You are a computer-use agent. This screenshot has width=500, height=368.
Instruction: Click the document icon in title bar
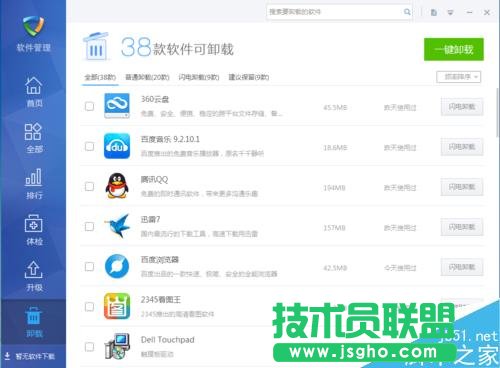tap(434, 13)
